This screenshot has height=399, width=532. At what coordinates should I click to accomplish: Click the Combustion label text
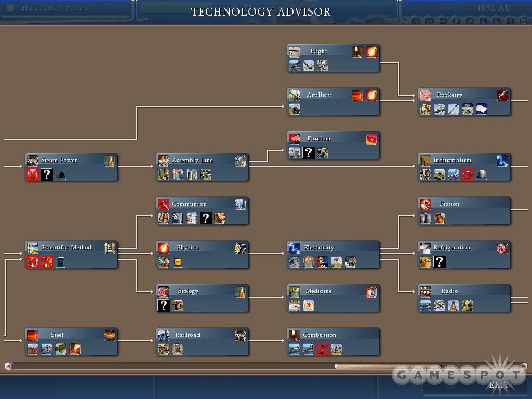320,335
